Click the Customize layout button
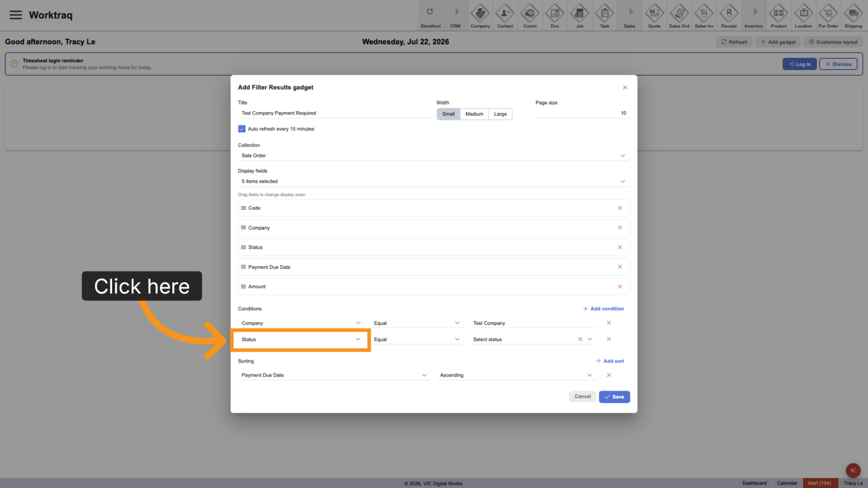 point(833,42)
